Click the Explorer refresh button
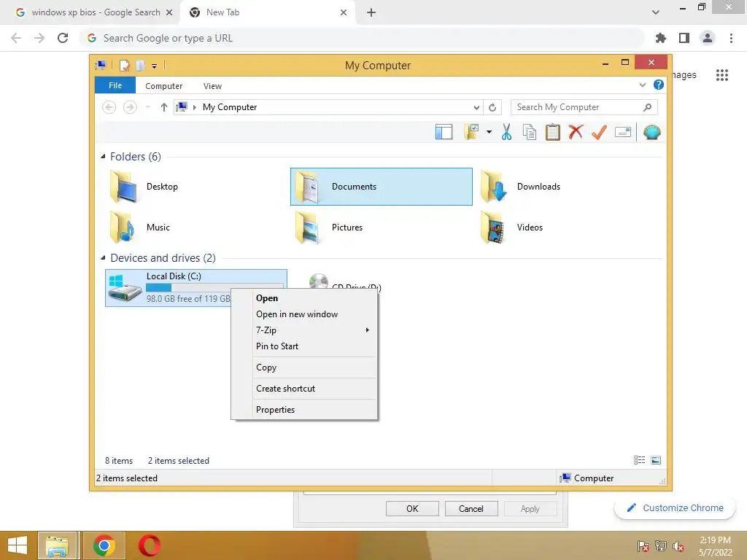The image size is (747, 560). 492,107
